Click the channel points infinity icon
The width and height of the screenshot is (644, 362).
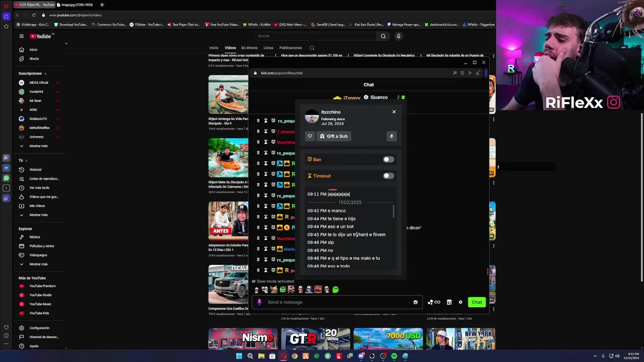click(x=437, y=302)
